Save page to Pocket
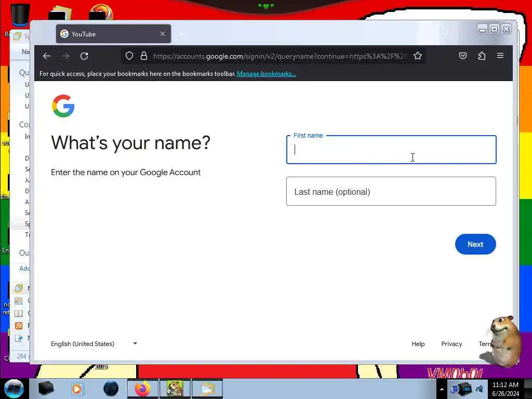532x399 pixels. coord(463,56)
